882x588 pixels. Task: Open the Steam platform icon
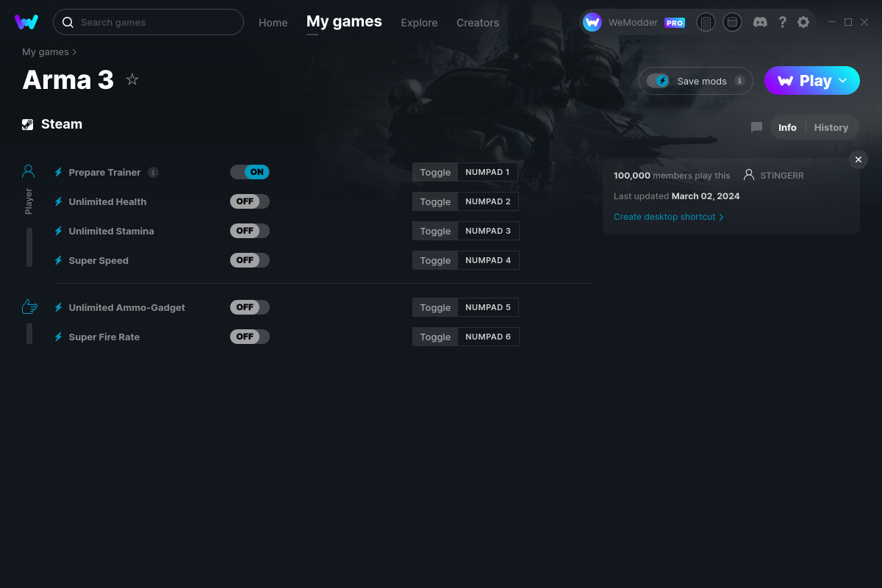pyautogui.click(x=28, y=123)
